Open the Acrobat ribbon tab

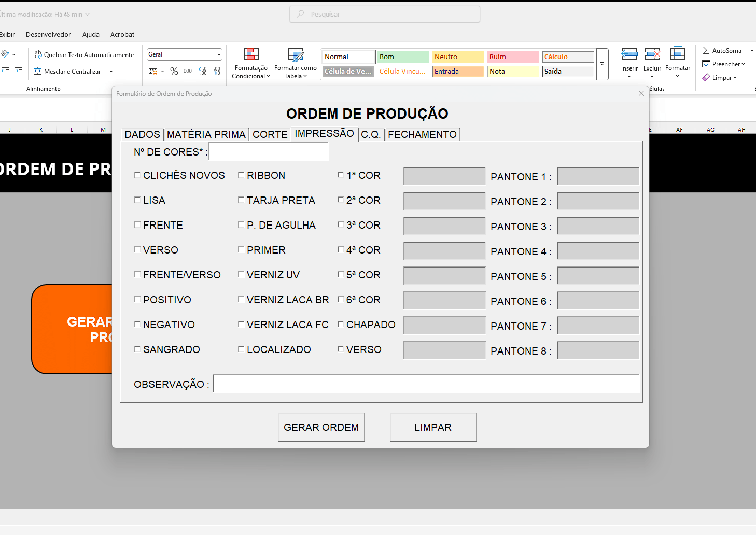click(x=122, y=34)
